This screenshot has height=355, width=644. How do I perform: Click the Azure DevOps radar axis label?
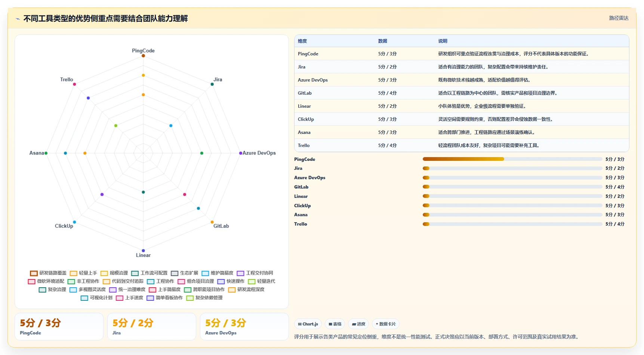click(x=259, y=153)
